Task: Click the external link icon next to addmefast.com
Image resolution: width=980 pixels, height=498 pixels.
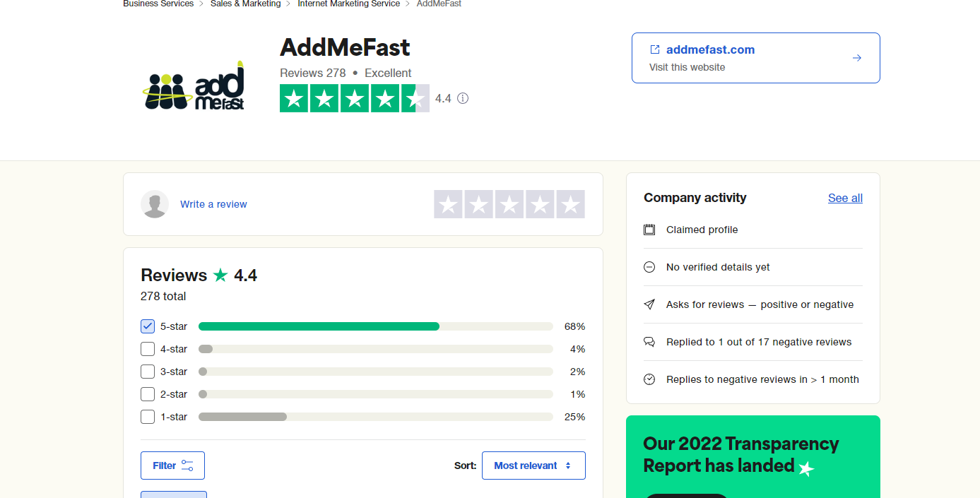Action: point(655,49)
